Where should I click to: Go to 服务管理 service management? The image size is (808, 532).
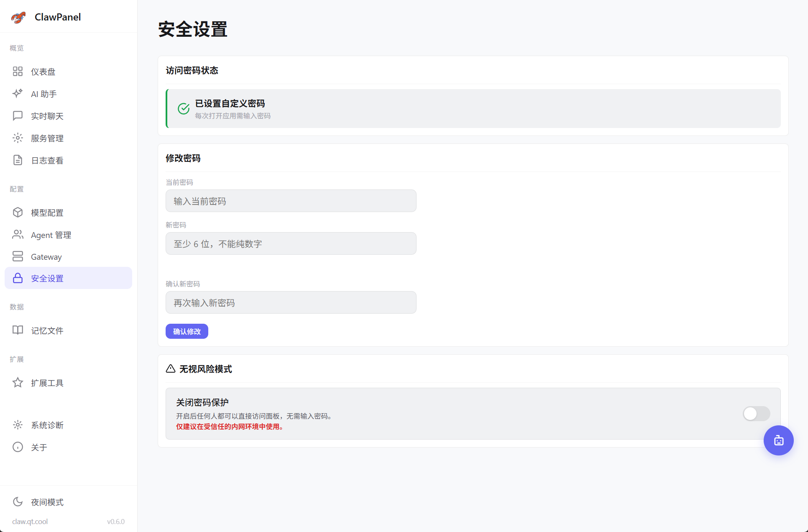(47, 138)
